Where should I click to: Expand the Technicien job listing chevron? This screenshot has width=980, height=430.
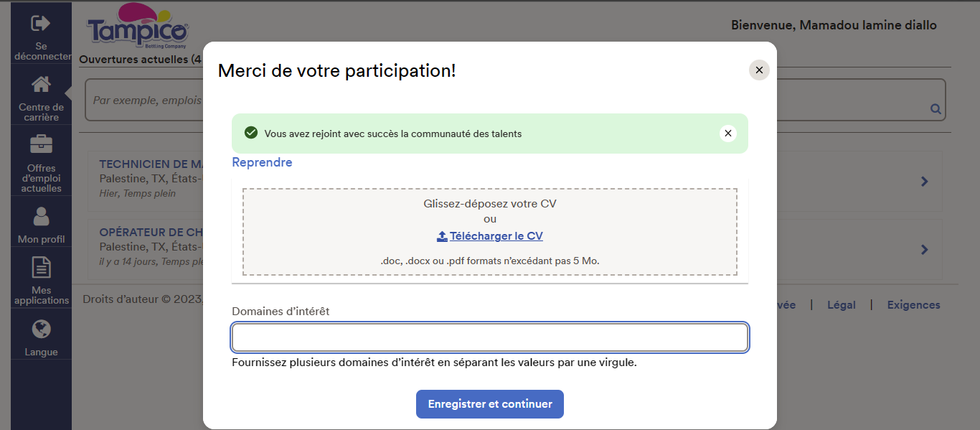pos(925,182)
